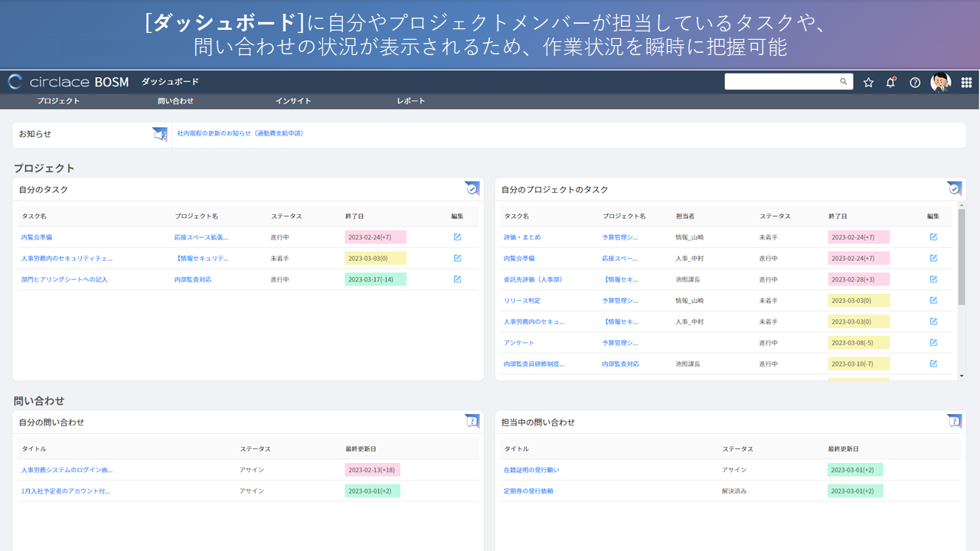Open the レポート menu

(410, 101)
